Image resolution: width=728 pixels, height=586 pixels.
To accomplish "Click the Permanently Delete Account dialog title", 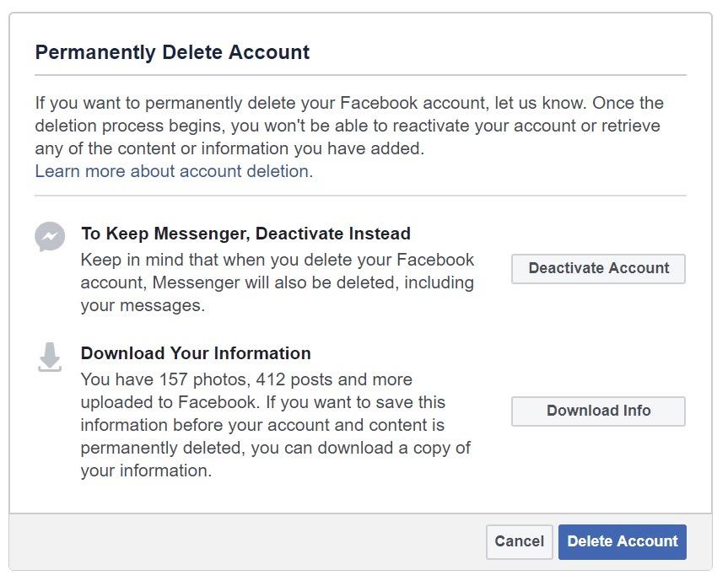I will [172, 52].
